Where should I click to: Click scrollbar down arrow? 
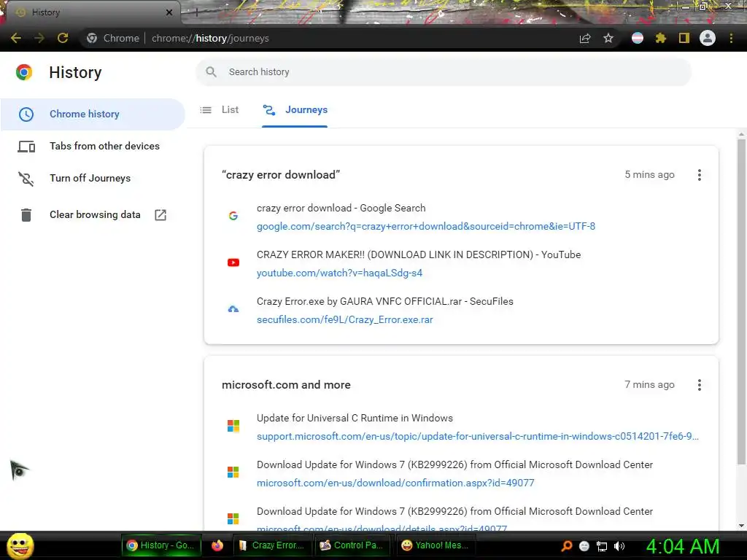741,525
